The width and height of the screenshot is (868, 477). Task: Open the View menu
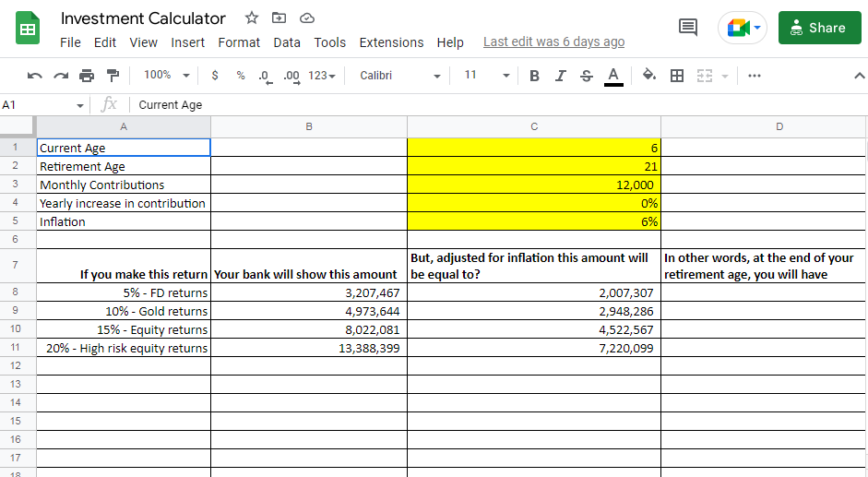click(143, 42)
